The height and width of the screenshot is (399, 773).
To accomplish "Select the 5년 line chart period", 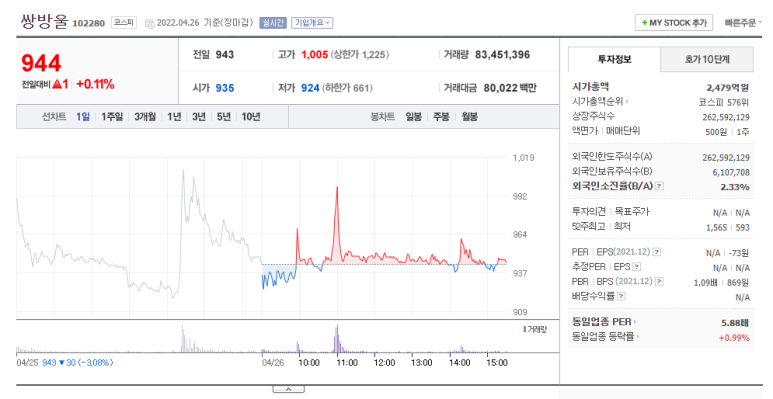I will (223, 117).
